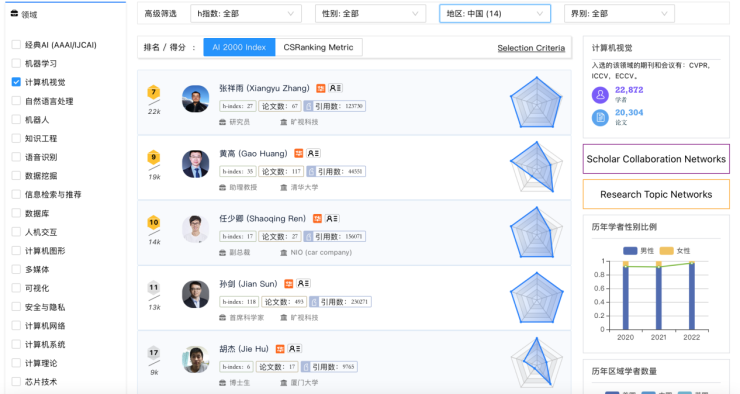The height and width of the screenshot is (394, 740).
Task: Select the AI 2000 Index tab
Action: (239, 47)
